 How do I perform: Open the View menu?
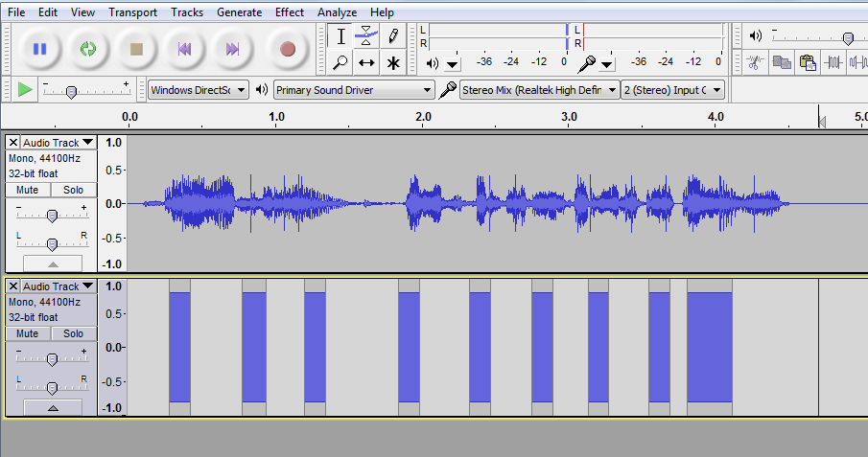pos(82,12)
